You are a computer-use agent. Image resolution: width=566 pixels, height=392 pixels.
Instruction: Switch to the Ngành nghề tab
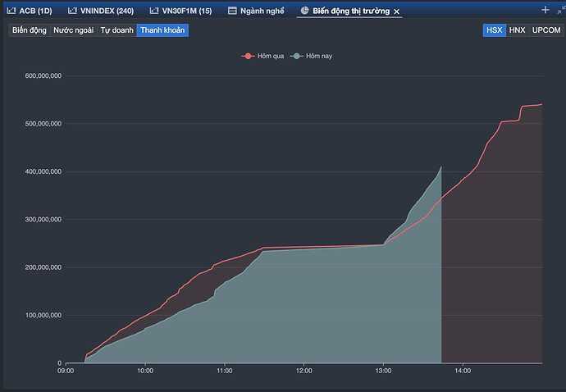pos(261,11)
